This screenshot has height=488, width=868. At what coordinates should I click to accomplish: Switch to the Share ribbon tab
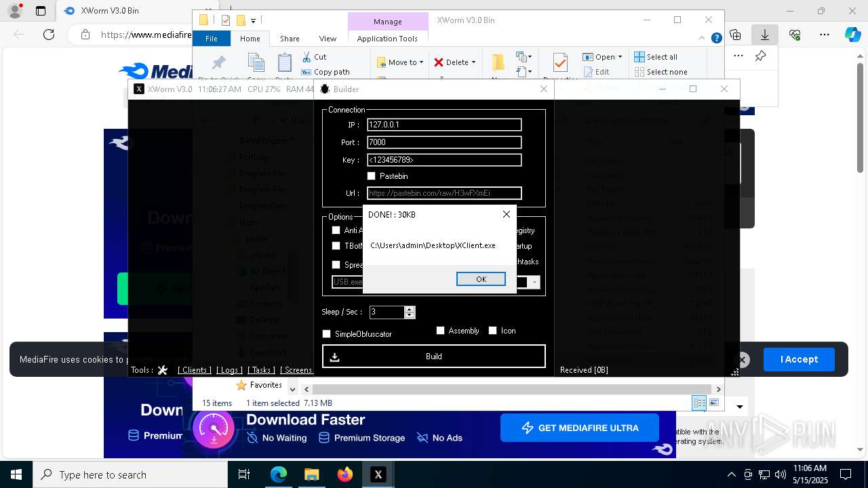290,39
